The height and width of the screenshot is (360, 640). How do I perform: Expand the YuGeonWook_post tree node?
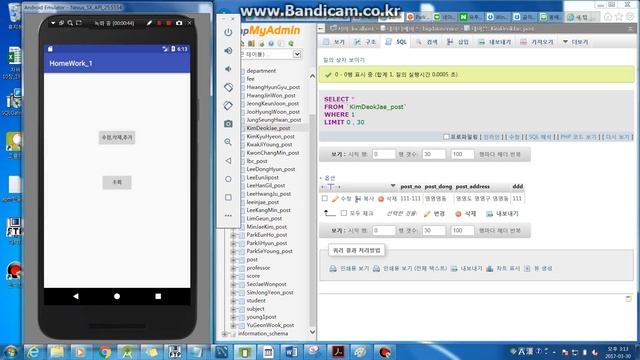pos(233,326)
